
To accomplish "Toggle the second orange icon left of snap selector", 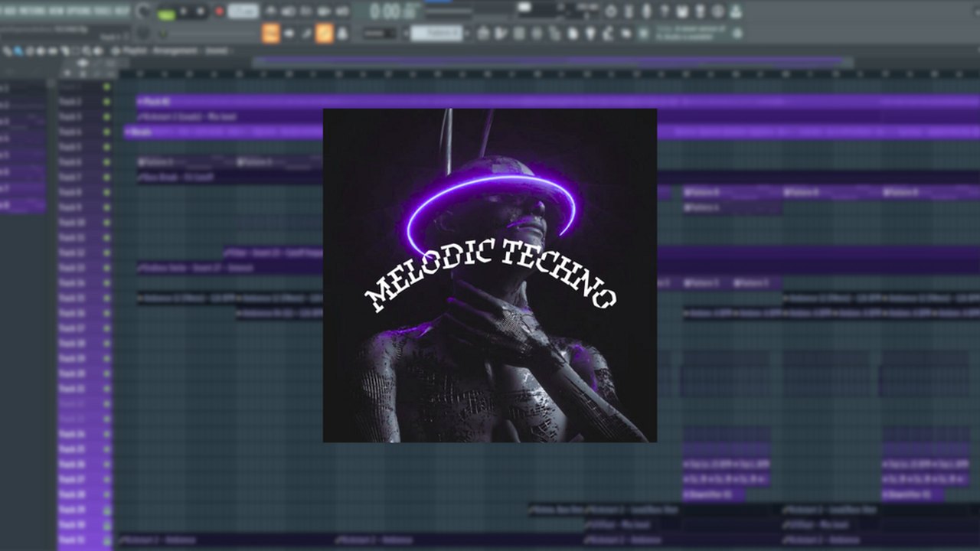I will click(325, 33).
